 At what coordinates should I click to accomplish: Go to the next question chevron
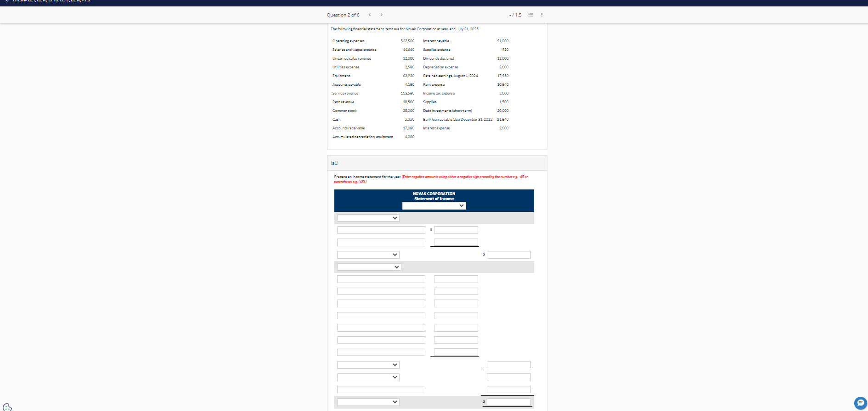click(382, 15)
